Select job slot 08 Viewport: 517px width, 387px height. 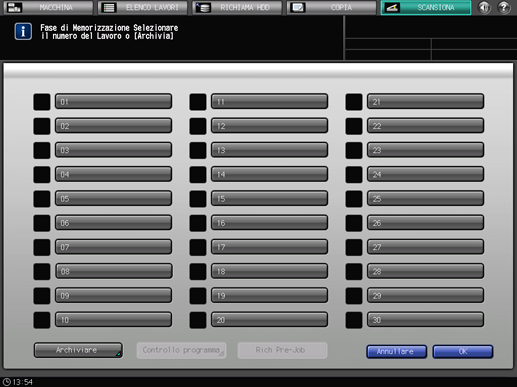pos(114,271)
